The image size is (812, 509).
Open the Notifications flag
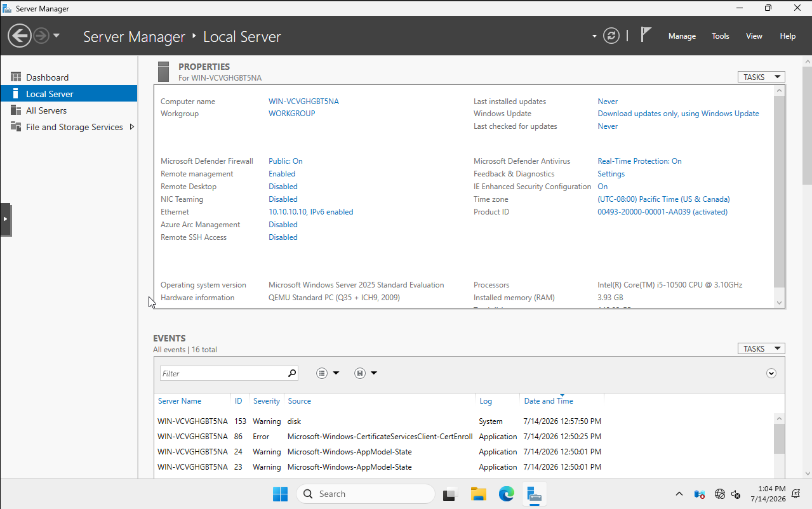[646, 34]
